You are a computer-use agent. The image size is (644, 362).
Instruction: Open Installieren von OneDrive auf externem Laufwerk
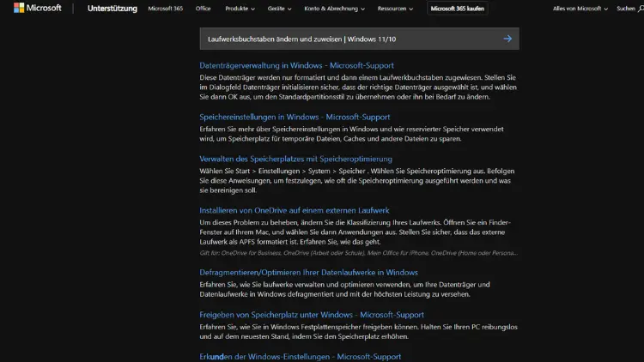(x=294, y=210)
